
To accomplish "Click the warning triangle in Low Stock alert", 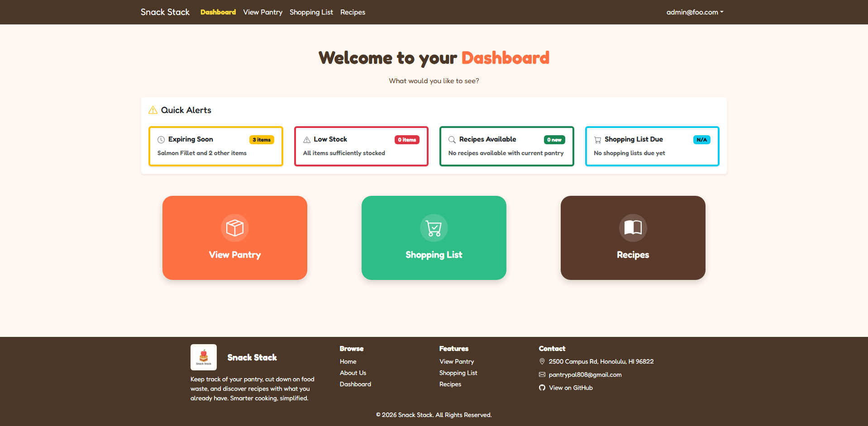I will tap(306, 139).
